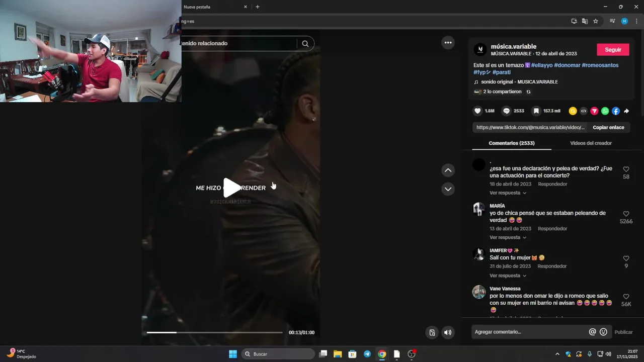Open Windows Start menu
This screenshot has width=644, height=362.
tap(233, 354)
